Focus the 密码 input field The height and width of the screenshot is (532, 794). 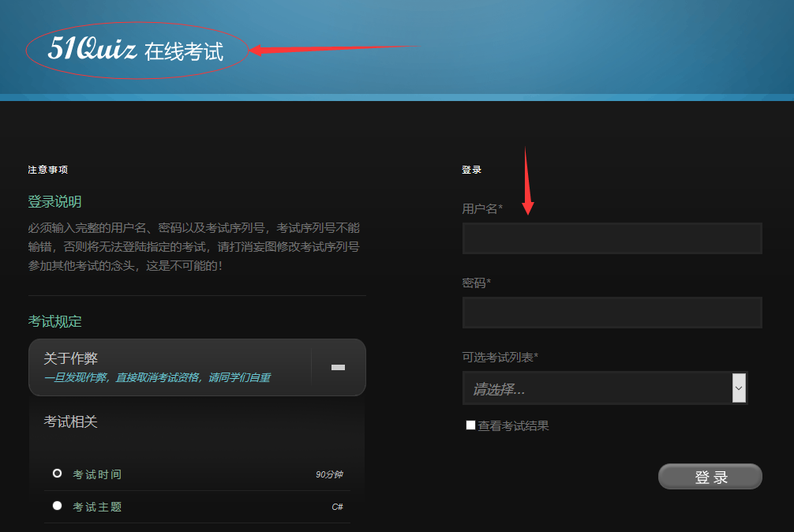[612, 313]
